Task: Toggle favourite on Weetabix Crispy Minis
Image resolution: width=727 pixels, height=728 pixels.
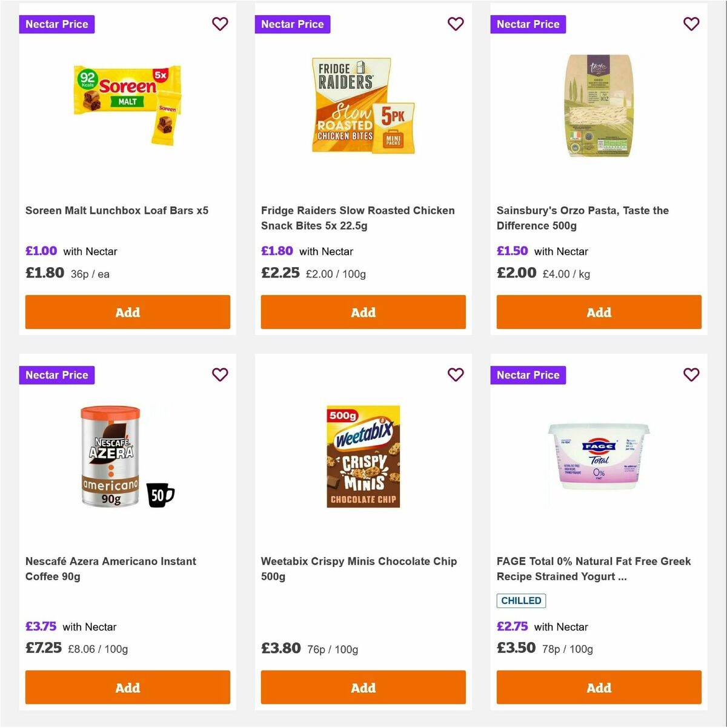Action: coord(456,375)
